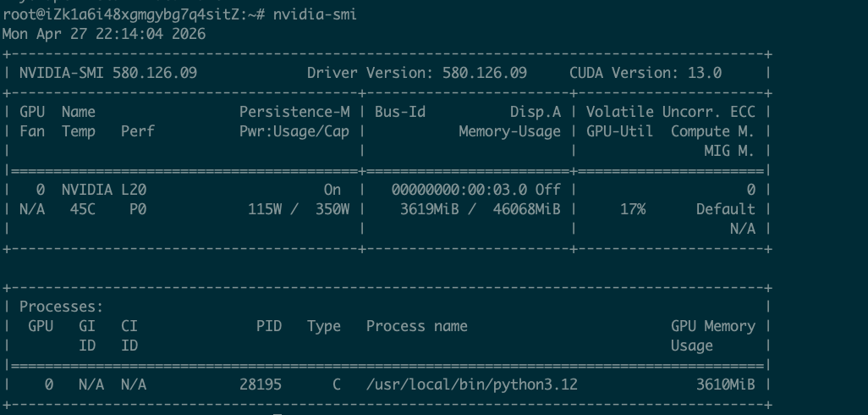Click bus id 00000000:00:03.0
This screenshot has height=415, width=868.
[x=459, y=190]
